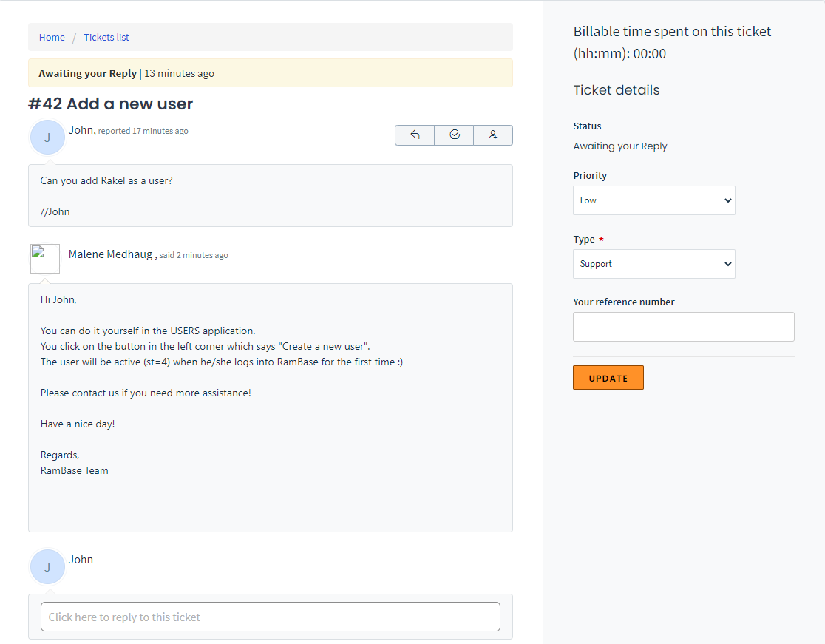Mark the ticket resolved using the checkmark icon
825x644 pixels.
pos(453,135)
